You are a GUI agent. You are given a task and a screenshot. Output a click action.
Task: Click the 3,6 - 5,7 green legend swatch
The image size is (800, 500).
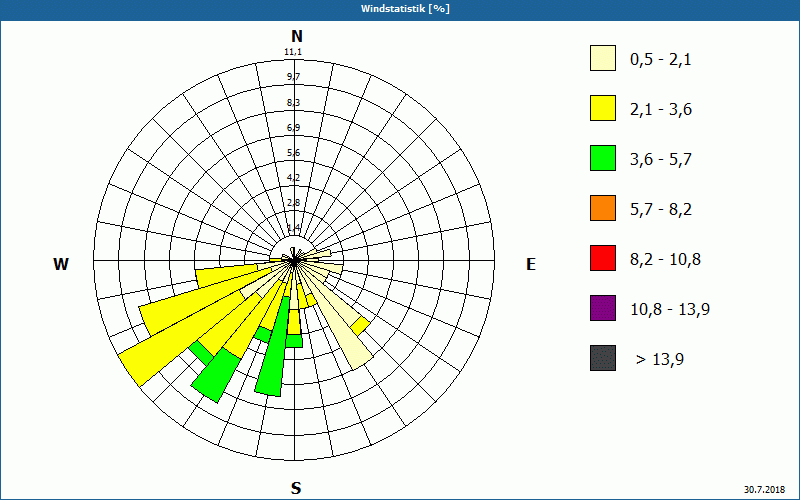click(x=603, y=158)
